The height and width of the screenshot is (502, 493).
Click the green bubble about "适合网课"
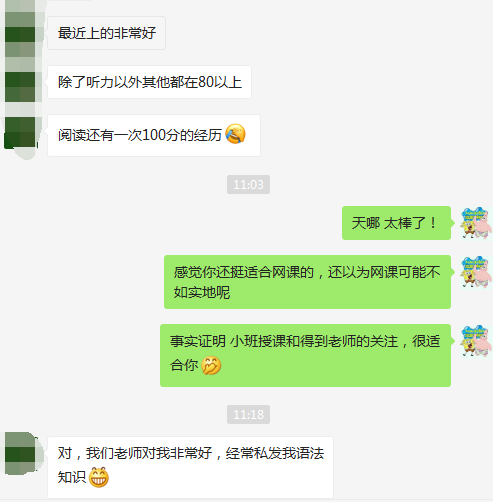(x=307, y=282)
